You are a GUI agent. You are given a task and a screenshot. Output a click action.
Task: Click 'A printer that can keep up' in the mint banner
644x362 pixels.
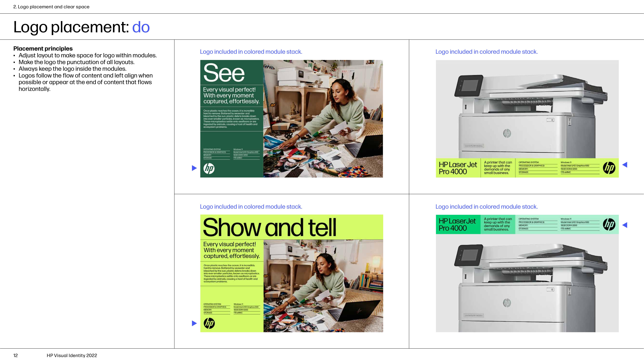pos(498,224)
